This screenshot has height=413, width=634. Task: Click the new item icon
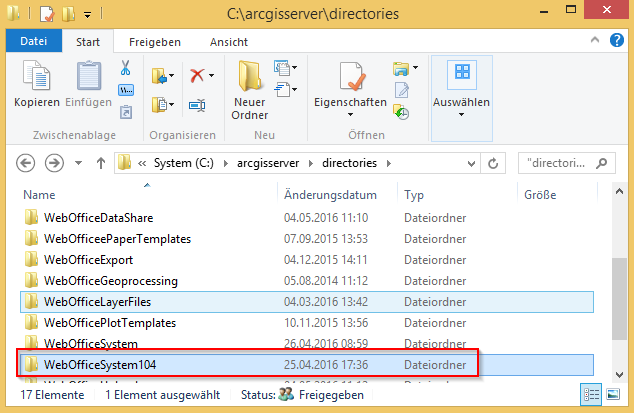[x=282, y=68]
